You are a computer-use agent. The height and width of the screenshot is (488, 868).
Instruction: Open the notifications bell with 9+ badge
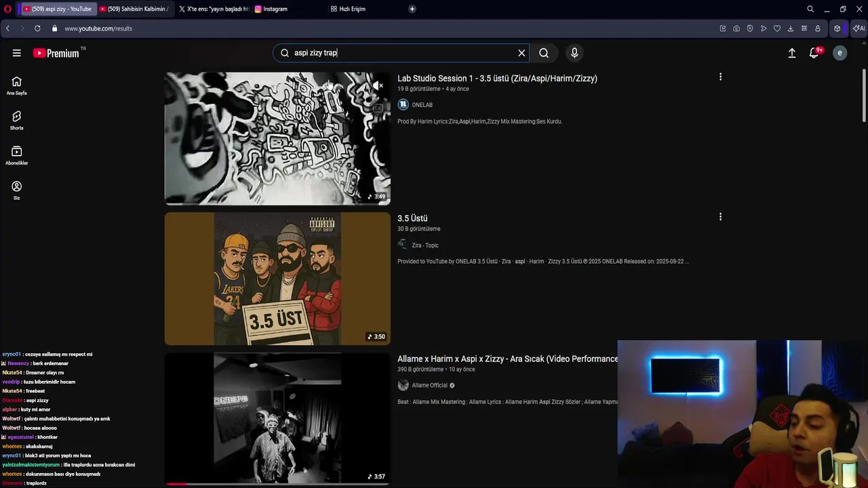click(x=814, y=53)
